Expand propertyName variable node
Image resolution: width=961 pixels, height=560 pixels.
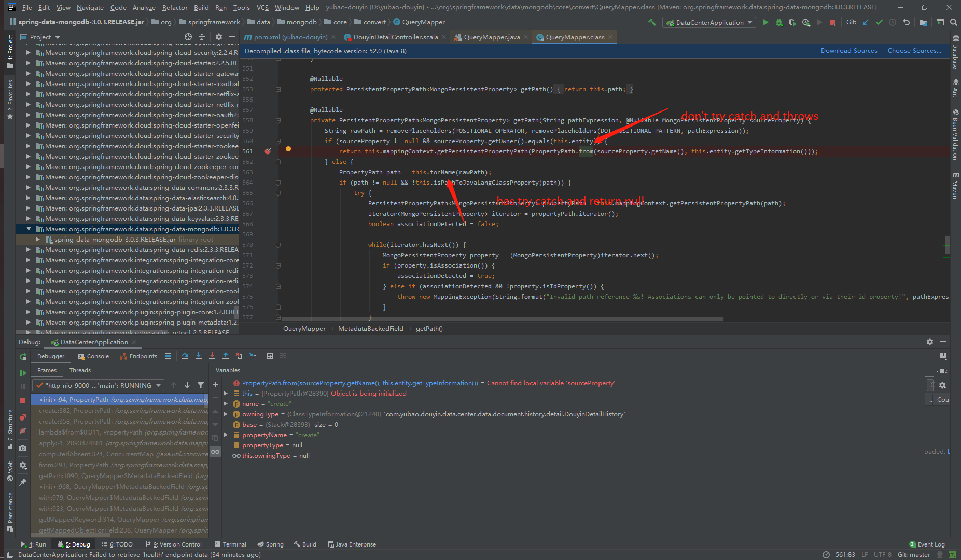(226, 435)
